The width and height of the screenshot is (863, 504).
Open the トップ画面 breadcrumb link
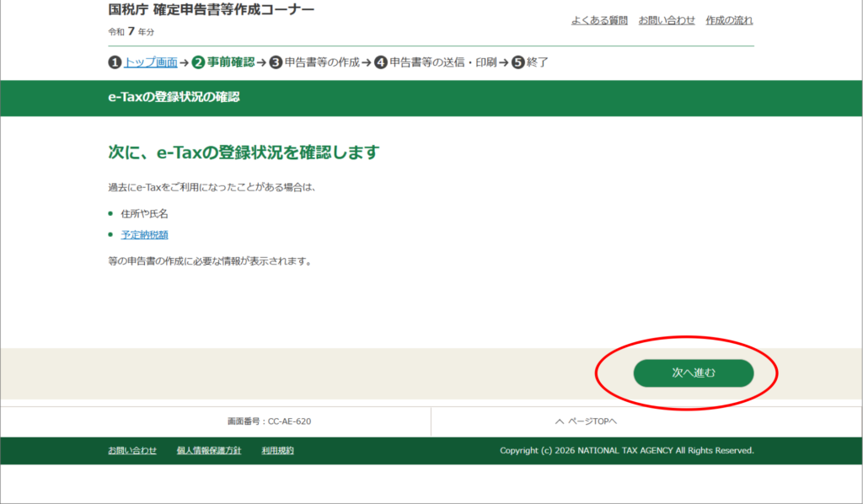pyautogui.click(x=150, y=62)
